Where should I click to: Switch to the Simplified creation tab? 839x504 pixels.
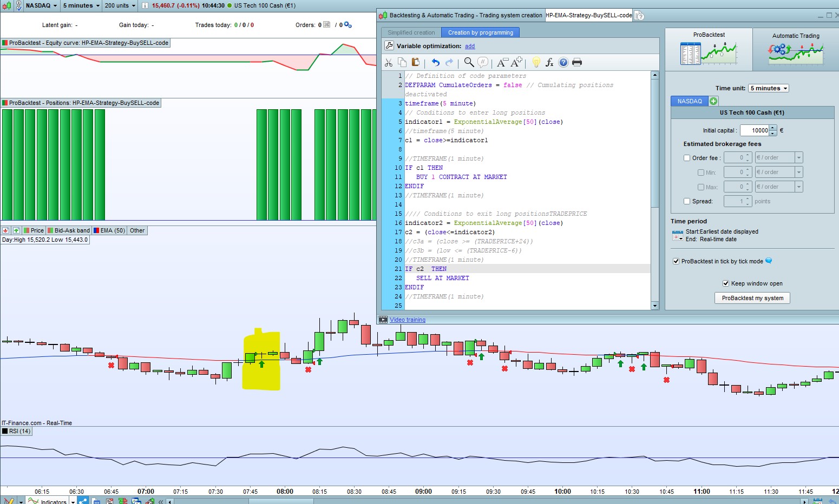click(411, 32)
